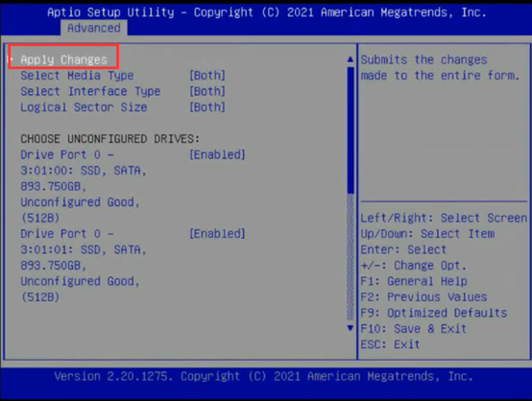Click the F10: Save & Exit hint
The image size is (532, 401).
tap(413, 328)
